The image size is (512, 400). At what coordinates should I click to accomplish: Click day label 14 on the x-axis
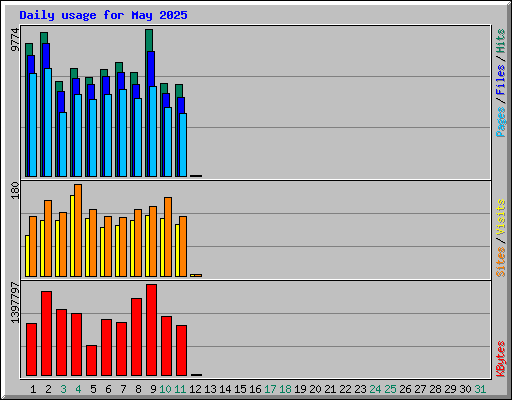pos(225,389)
